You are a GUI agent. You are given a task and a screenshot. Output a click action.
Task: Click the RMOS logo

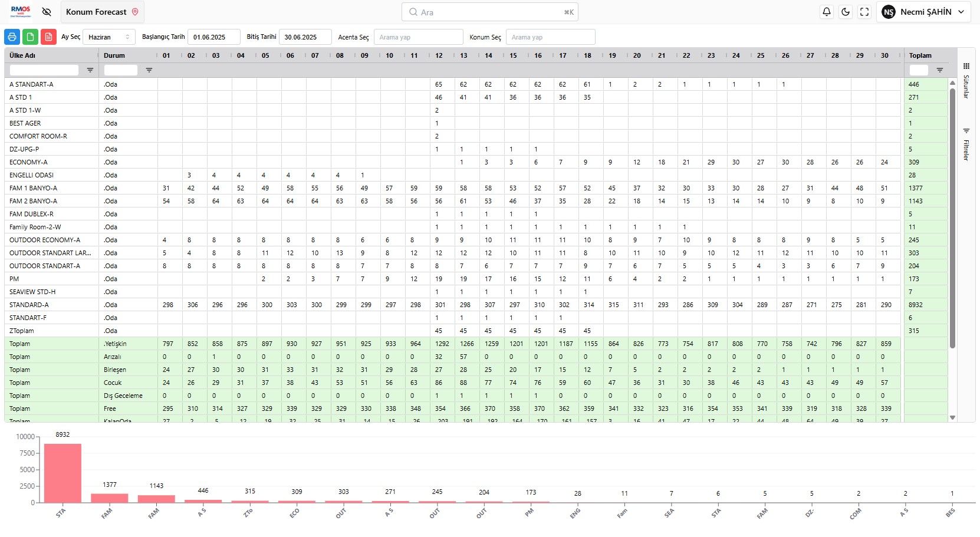(x=21, y=12)
